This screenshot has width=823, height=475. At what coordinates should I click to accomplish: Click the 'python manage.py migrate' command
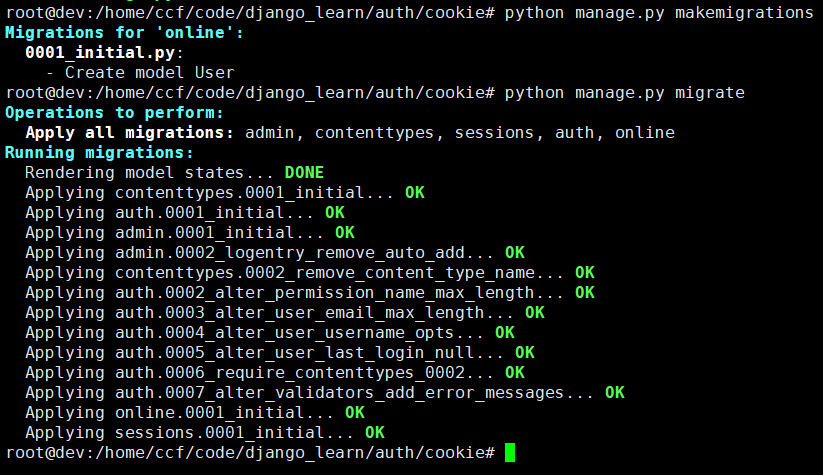click(x=625, y=93)
